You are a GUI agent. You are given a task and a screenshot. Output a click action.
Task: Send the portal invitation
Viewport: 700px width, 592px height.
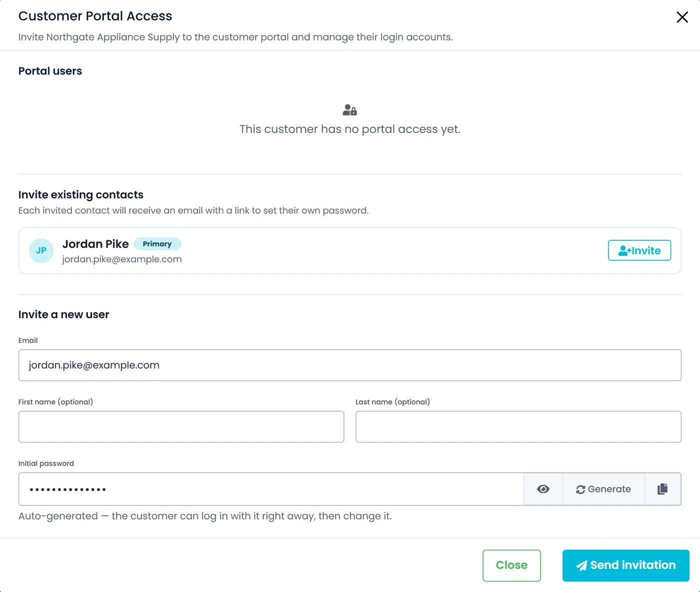(x=626, y=566)
